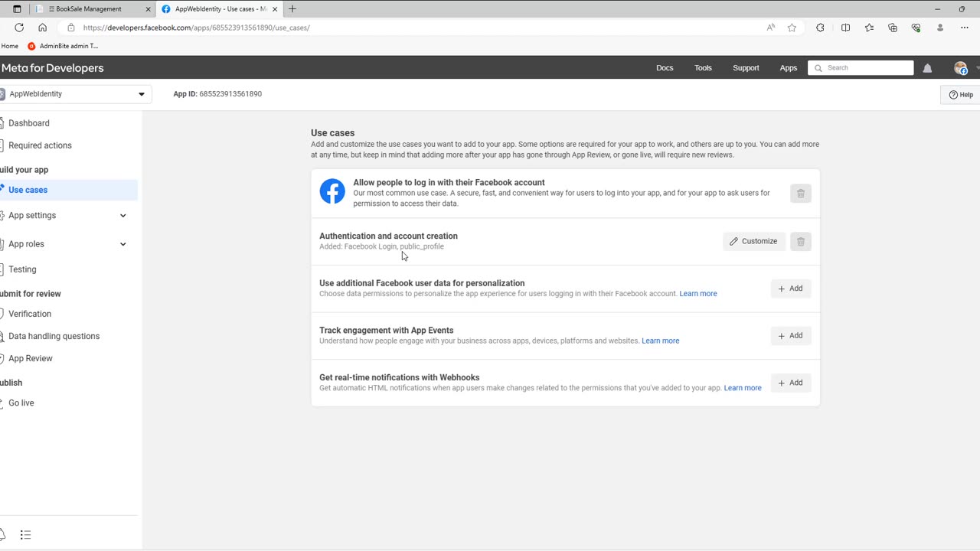Add the App Events engagement tracking use case
Viewport: 980px width, 551px height.
coord(790,336)
